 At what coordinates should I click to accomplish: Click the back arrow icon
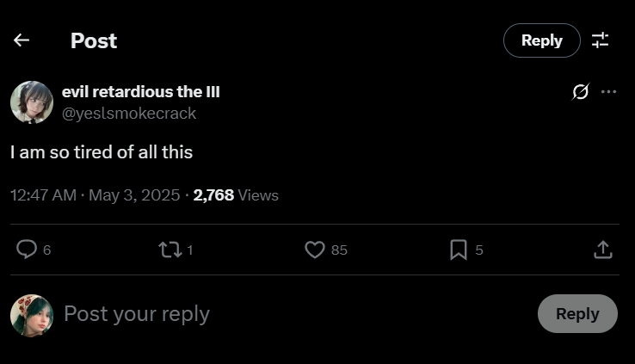point(22,40)
